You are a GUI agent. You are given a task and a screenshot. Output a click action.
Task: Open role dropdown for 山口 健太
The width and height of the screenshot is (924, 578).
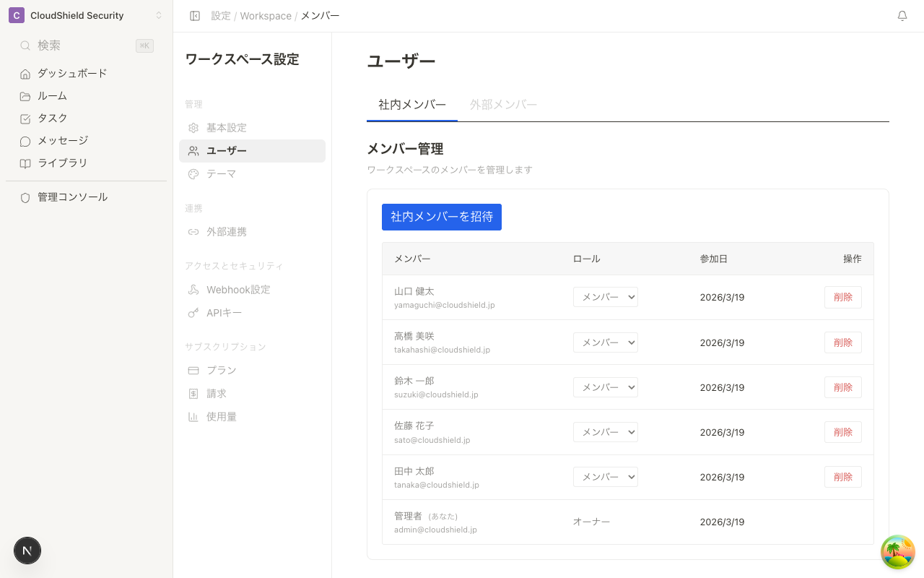click(x=605, y=297)
